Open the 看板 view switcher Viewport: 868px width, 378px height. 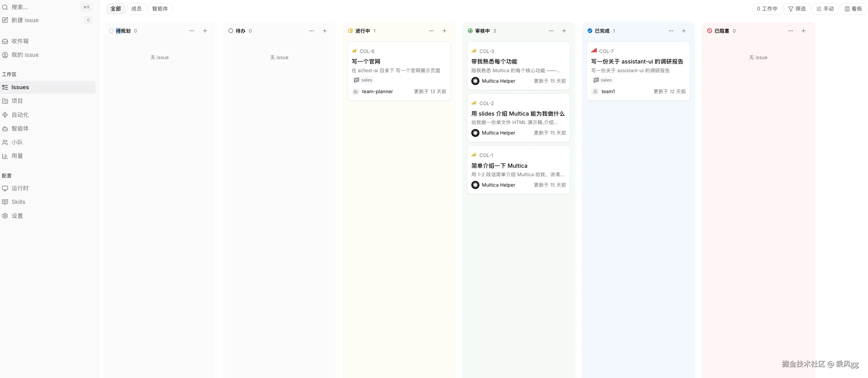pos(853,9)
